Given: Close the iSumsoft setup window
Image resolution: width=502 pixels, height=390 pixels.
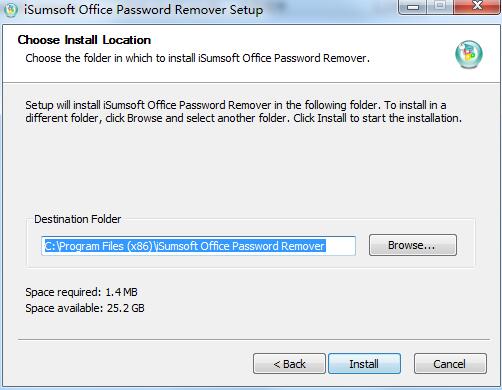Looking at the screenshot, I should (477, 7).
